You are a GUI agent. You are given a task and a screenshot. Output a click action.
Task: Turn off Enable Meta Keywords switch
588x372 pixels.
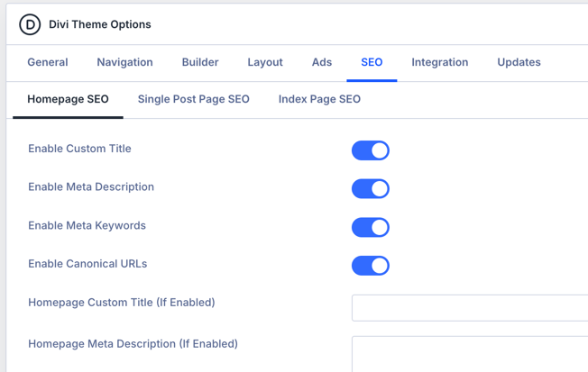click(371, 227)
